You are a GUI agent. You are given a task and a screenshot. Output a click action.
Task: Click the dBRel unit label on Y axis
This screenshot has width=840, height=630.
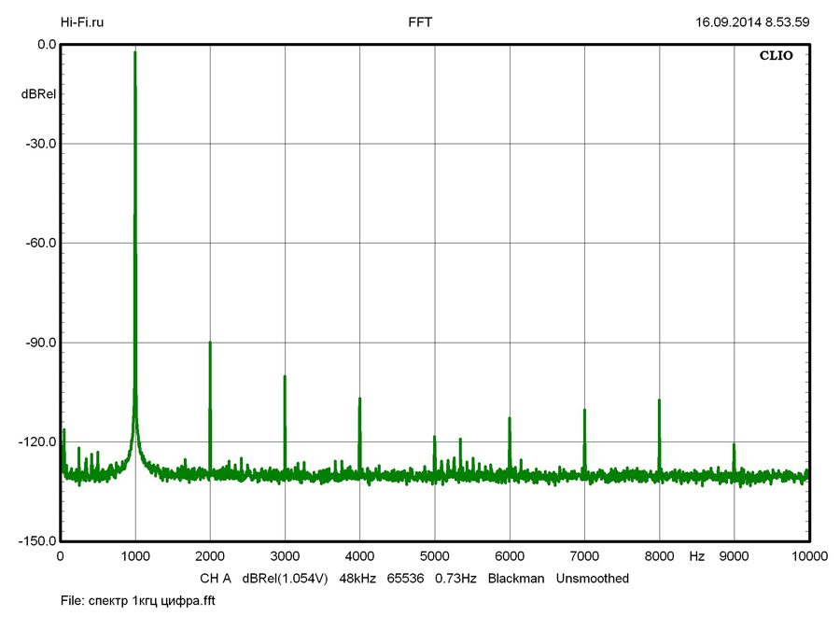(38, 94)
